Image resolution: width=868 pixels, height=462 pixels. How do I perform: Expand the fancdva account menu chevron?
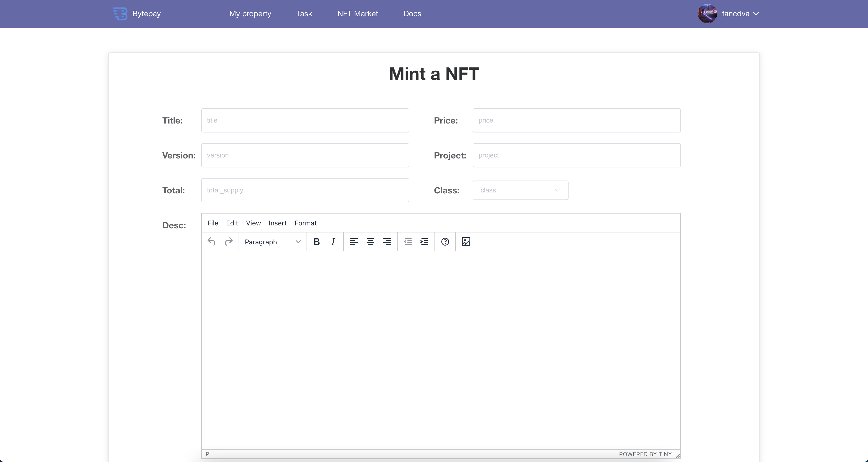pyautogui.click(x=756, y=14)
